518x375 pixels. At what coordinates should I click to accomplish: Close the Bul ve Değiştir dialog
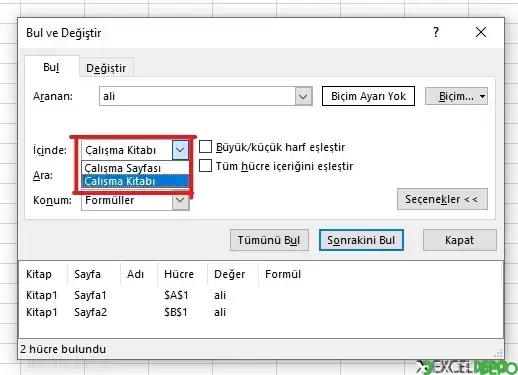click(x=481, y=32)
